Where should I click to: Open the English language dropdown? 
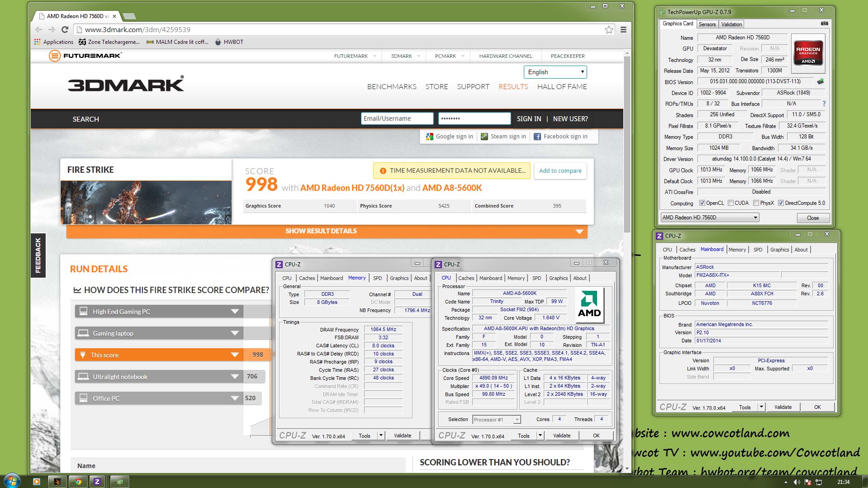click(x=555, y=72)
